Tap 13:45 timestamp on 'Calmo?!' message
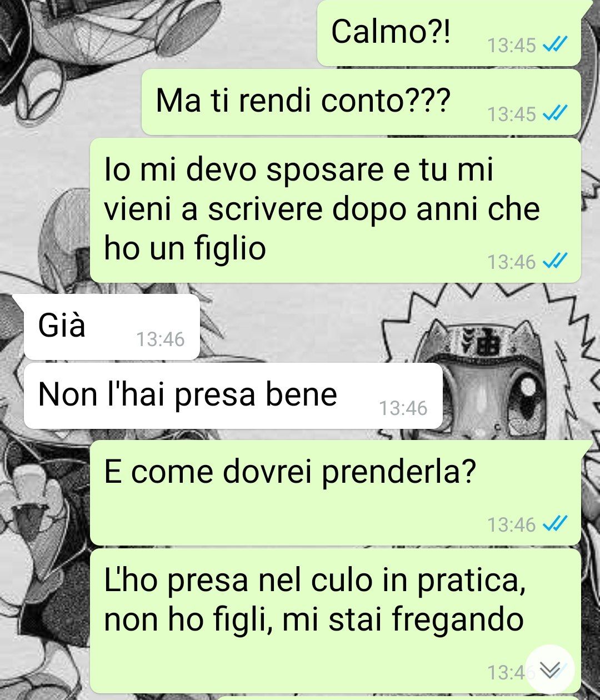The height and width of the screenshot is (700, 600). click(x=512, y=46)
